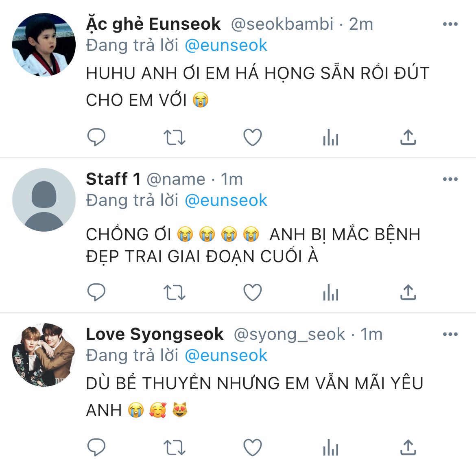Image resolution: width=476 pixels, height=464 pixels.
Task: View analytics for Love Syongseok tweet
Action: [331, 447]
